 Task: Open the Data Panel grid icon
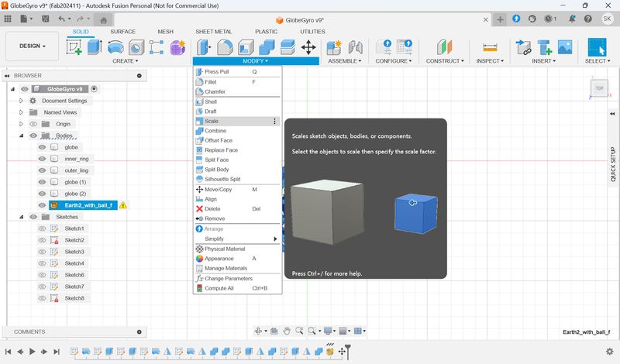point(8,19)
